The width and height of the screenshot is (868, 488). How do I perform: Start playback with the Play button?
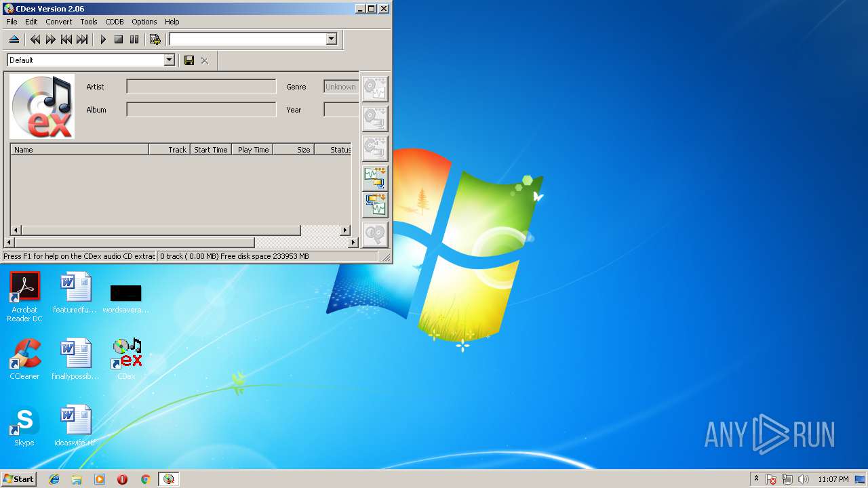coord(103,39)
